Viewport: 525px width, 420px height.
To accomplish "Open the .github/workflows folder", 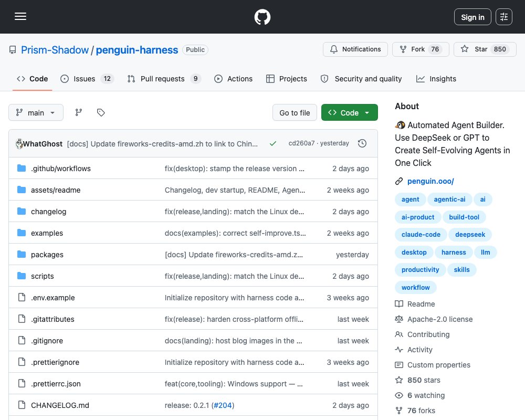I will [x=61, y=169].
